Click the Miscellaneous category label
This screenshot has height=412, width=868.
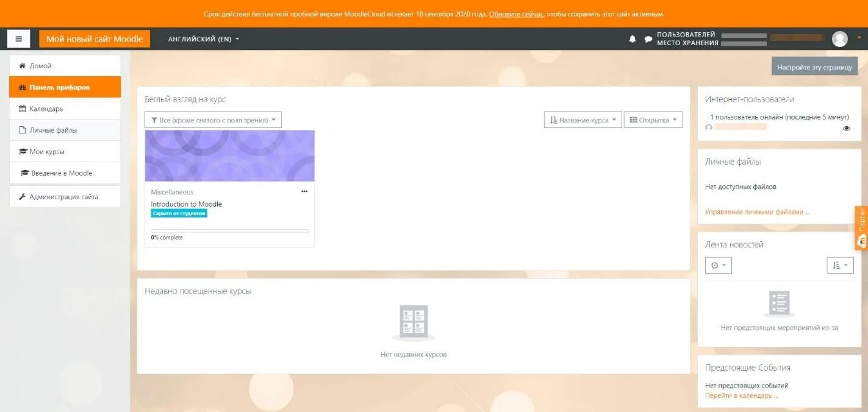[172, 192]
